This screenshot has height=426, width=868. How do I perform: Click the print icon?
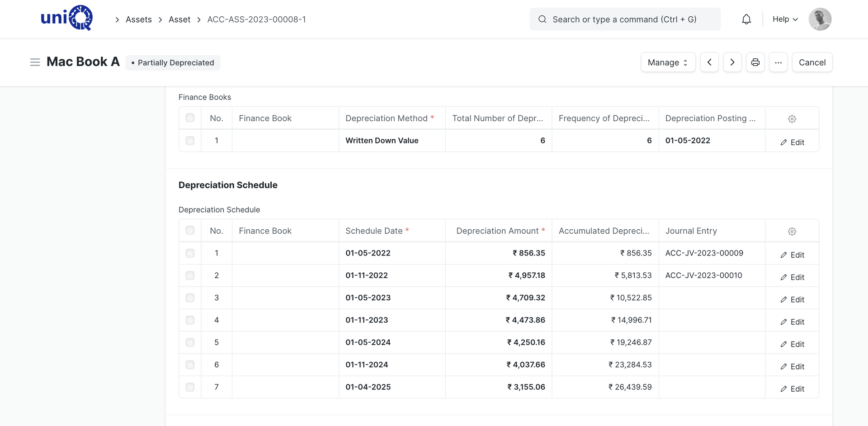coord(755,62)
